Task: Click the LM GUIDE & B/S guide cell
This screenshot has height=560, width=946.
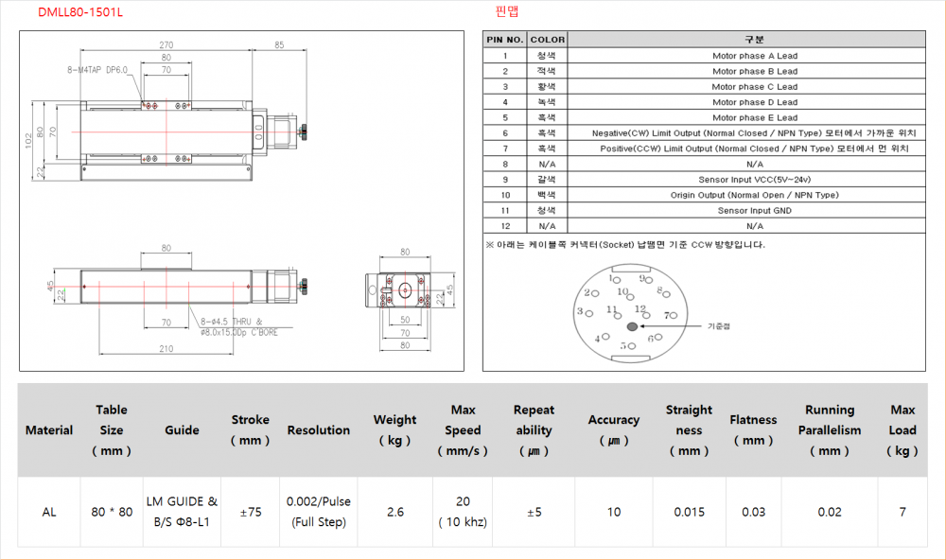Action: (x=182, y=512)
